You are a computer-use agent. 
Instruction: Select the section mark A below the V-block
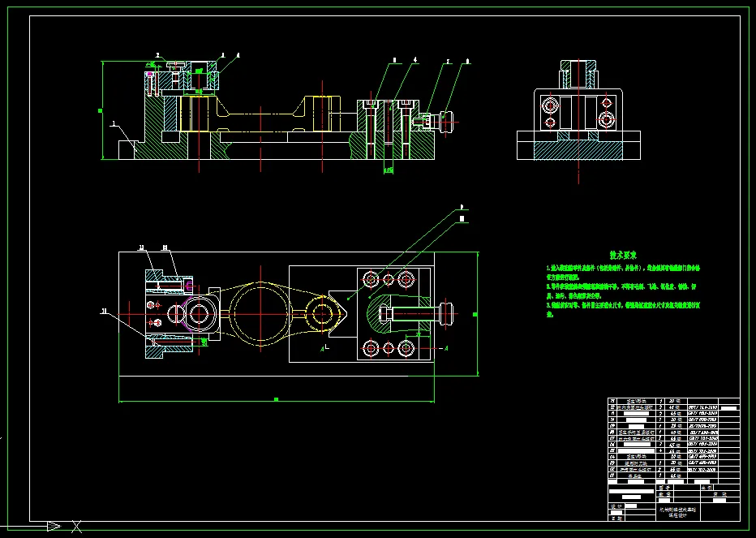click(323, 348)
